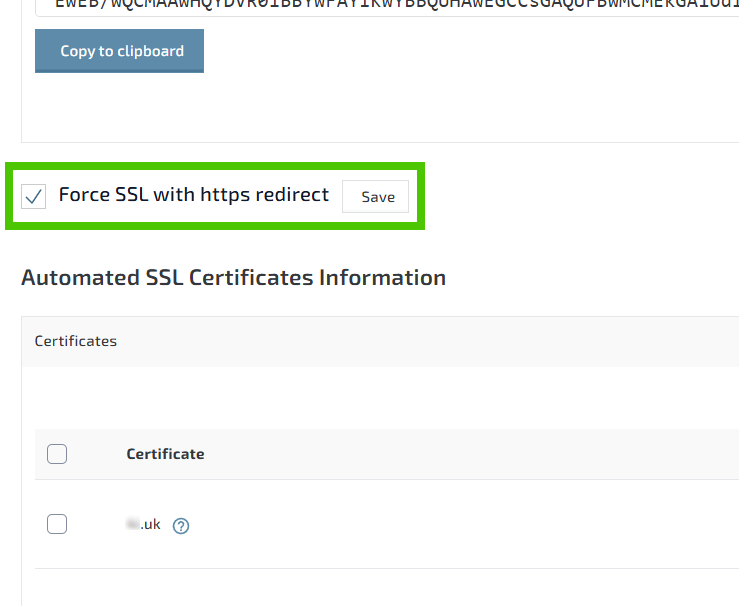This screenshot has height=606, width=739.
Task: Click the help icon beside the .uk domain
Action: coord(181,525)
